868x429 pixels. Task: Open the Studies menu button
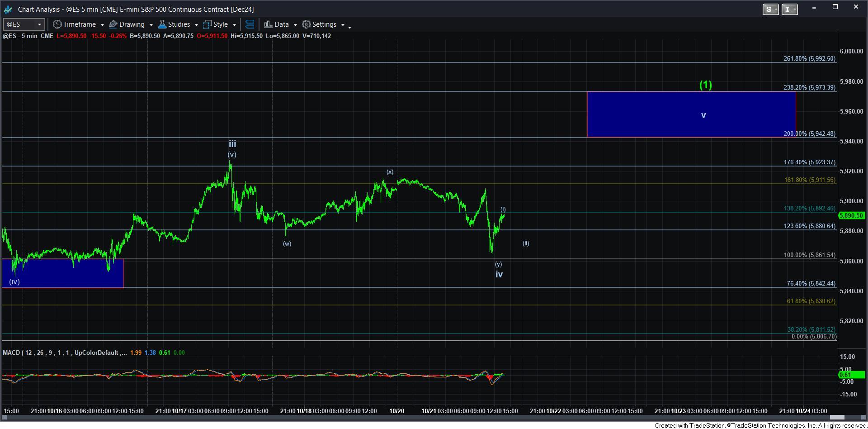pyautogui.click(x=174, y=24)
